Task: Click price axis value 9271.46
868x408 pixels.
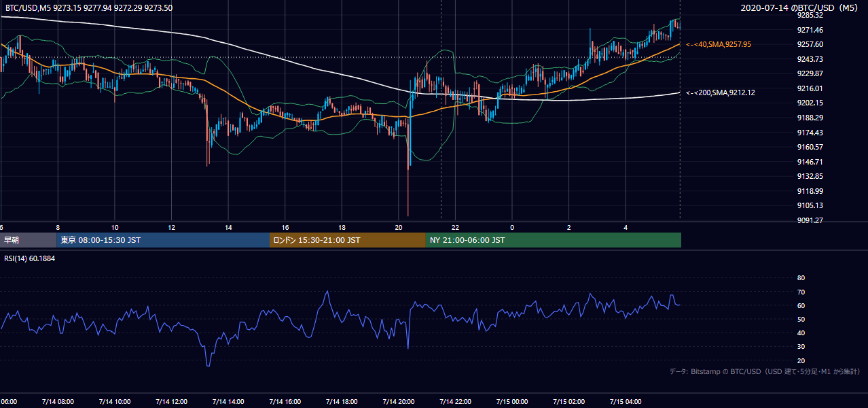Action: 810,30
